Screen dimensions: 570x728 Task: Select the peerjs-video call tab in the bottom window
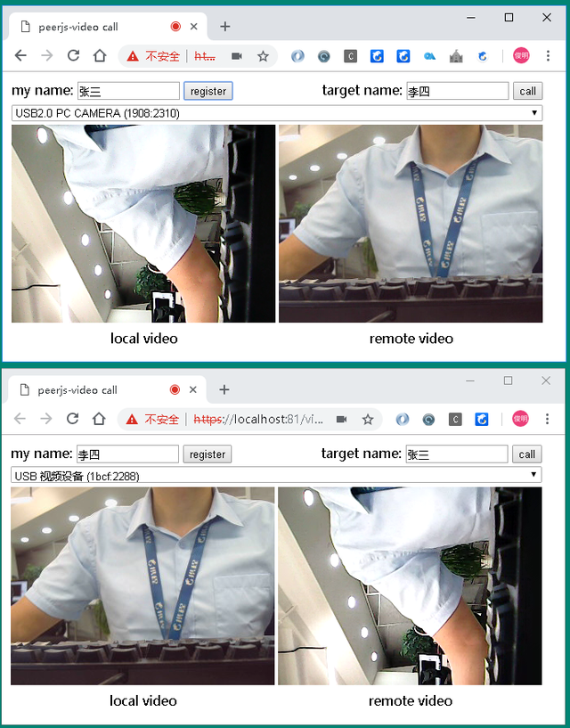click(x=89, y=389)
